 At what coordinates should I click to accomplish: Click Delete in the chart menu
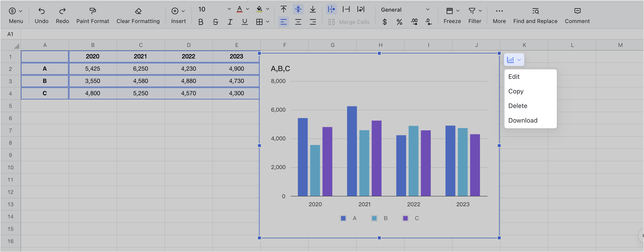pos(517,105)
